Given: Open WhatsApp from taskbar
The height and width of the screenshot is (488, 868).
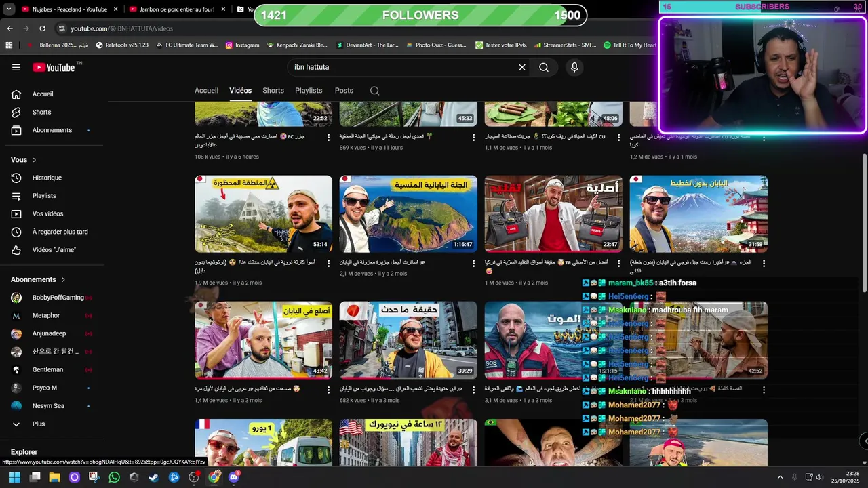Looking at the screenshot, I should coord(114,477).
